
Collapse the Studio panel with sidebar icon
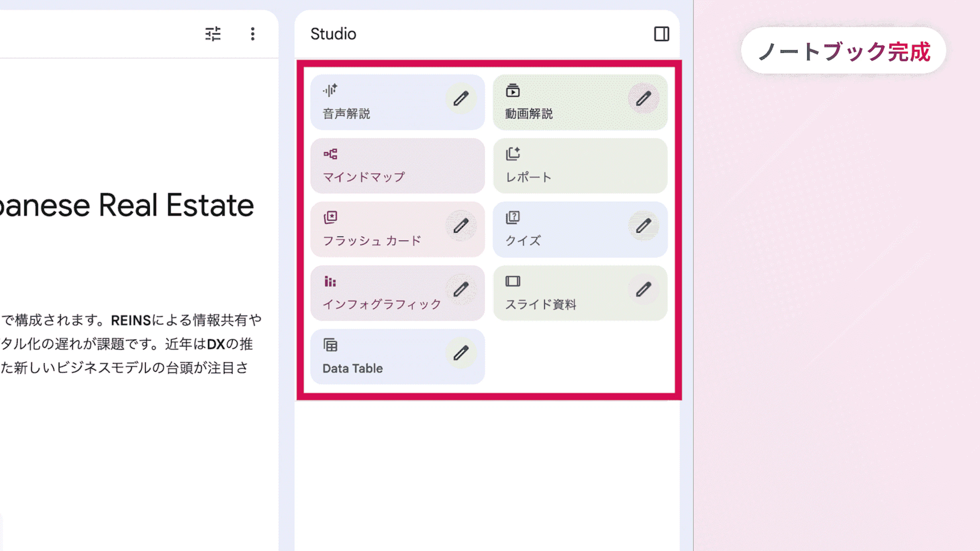[x=661, y=34]
